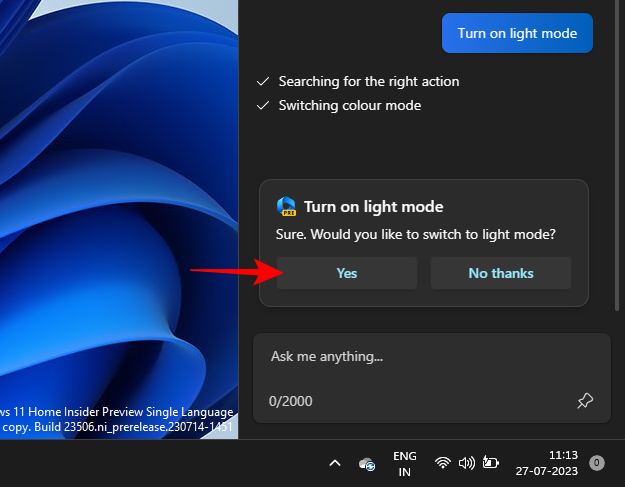Open the Wi-Fi network icon
The height and width of the screenshot is (487, 625).
pos(442,463)
